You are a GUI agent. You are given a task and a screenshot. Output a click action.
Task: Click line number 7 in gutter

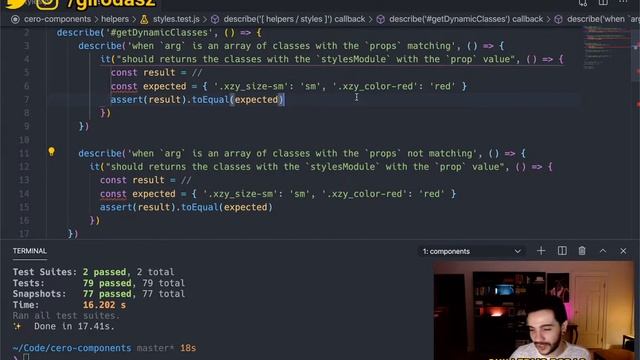pos(27,100)
